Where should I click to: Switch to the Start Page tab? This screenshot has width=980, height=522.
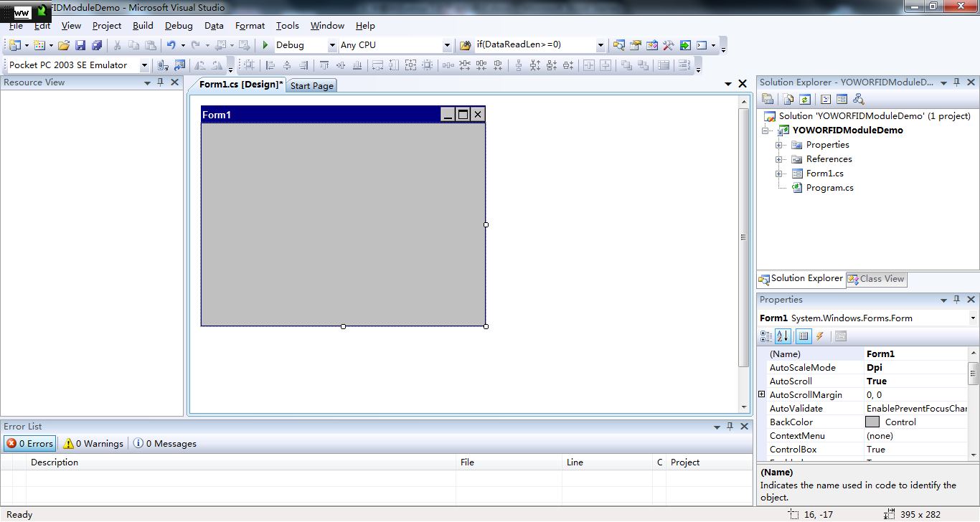[x=311, y=86]
